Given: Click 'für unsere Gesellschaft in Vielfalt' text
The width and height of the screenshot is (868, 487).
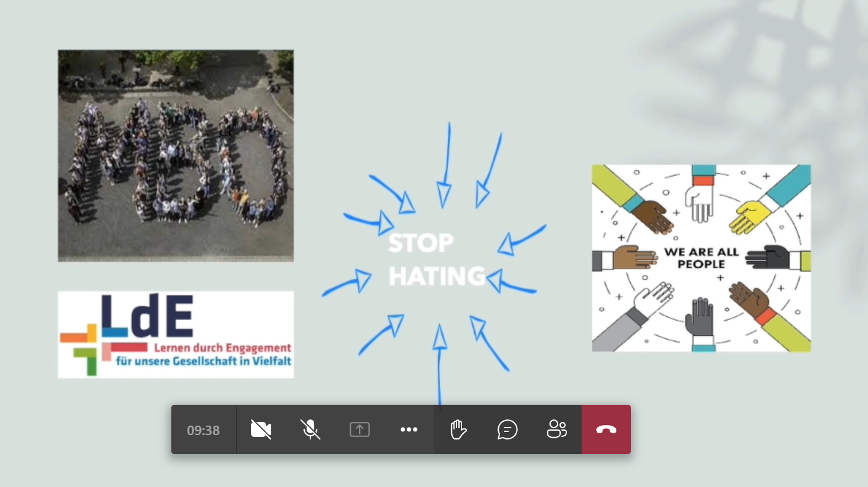Looking at the screenshot, I should pos(202,362).
